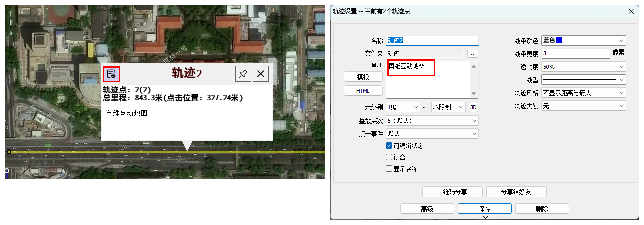The width and height of the screenshot is (644, 225).
Task: Enable the 闭合 checkbox
Action: pos(389,157)
